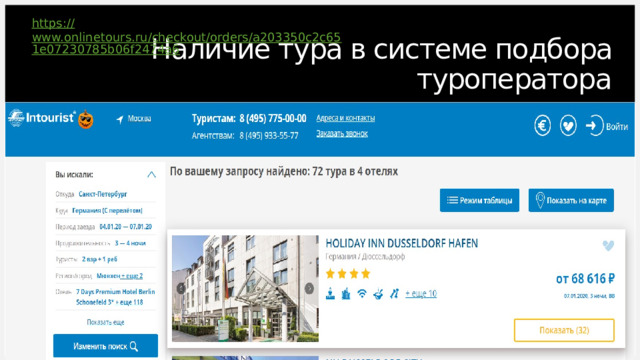Click Показать на карте button
This screenshot has height=360, width=640.
tap(571, 200)
